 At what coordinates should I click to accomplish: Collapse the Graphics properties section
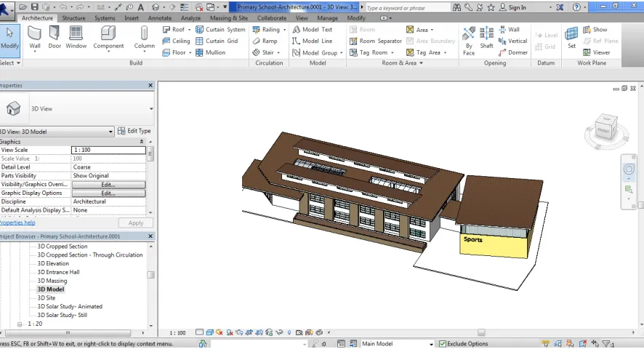click(142, 141)
